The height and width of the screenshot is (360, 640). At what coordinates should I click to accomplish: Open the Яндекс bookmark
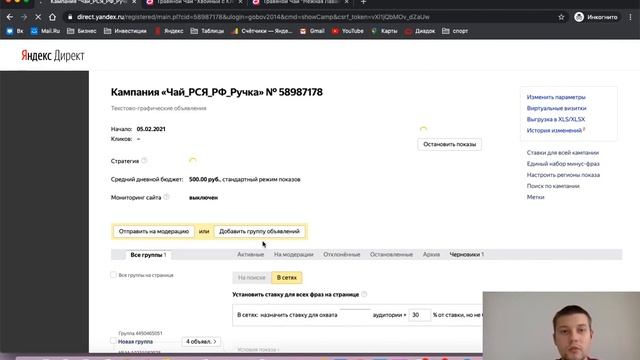169,31
